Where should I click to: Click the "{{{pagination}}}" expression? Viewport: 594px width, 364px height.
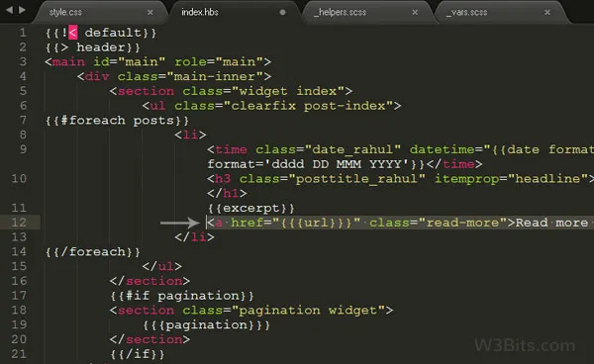(207, 325)
